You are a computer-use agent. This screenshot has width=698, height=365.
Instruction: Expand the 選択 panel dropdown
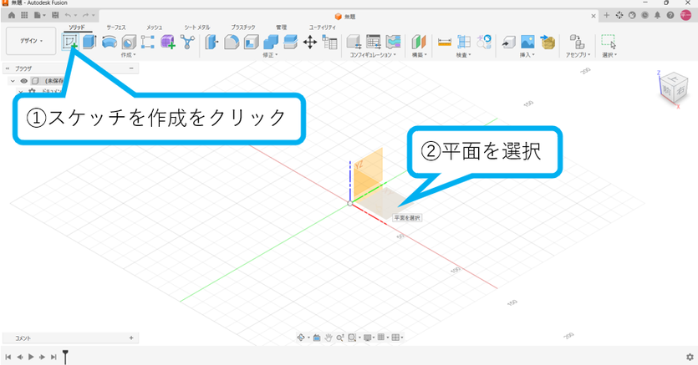(x=609, y=55)
